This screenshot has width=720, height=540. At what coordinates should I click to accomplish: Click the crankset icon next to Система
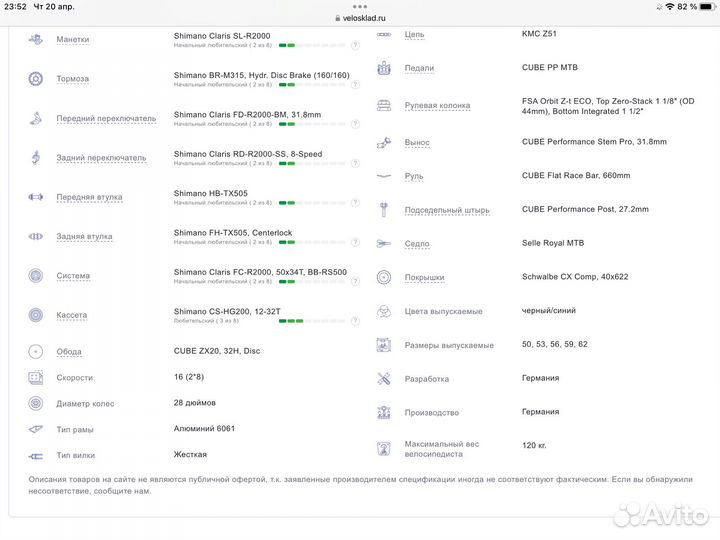36,276
